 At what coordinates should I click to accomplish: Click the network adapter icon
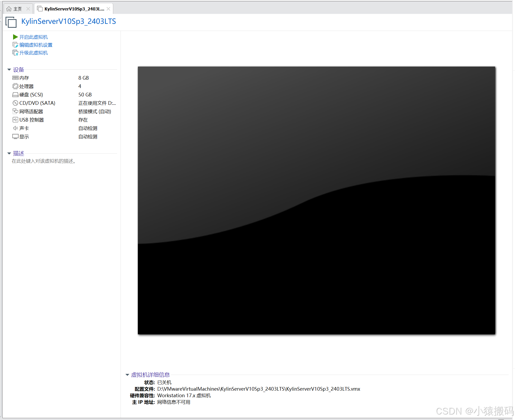15,111
